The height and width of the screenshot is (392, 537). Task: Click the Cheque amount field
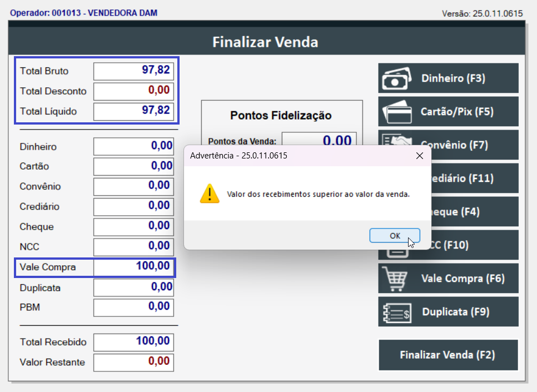pyautogui.click(x=133, y=227)
